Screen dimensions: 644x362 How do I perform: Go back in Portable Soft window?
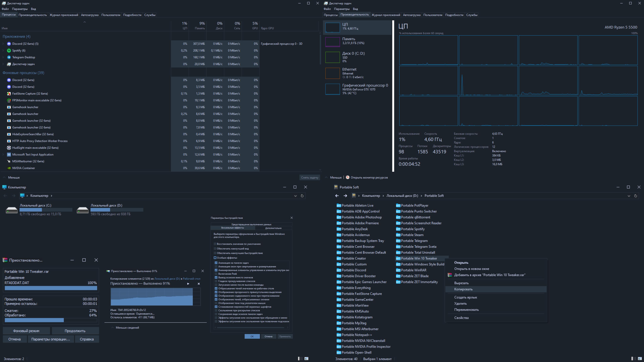(x=337, y=196)
